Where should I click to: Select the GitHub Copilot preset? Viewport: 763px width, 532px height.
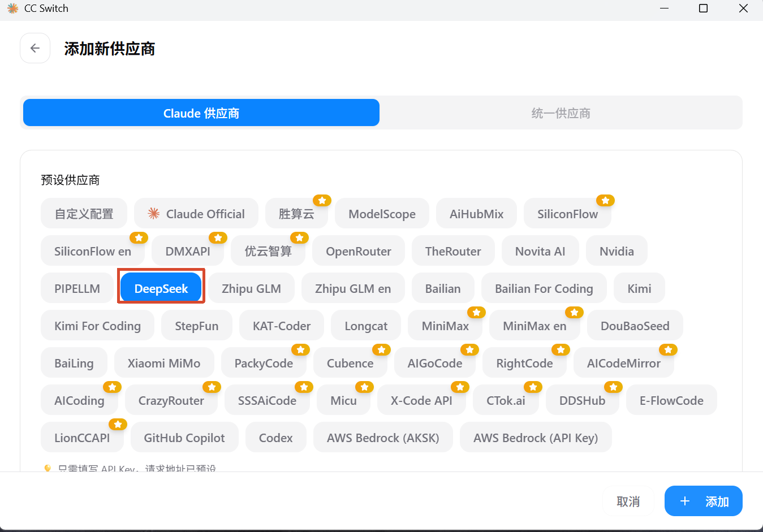[x=184, y=438]
